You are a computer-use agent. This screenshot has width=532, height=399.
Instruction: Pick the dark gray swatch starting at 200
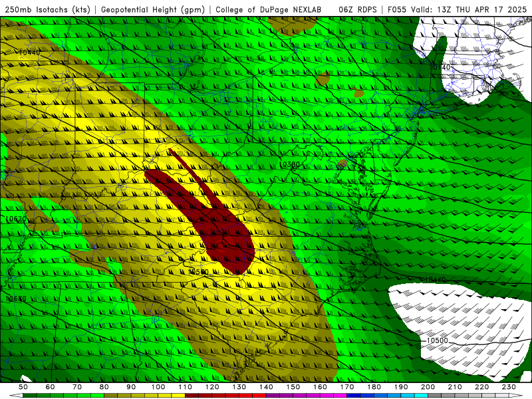pos(435,396)
